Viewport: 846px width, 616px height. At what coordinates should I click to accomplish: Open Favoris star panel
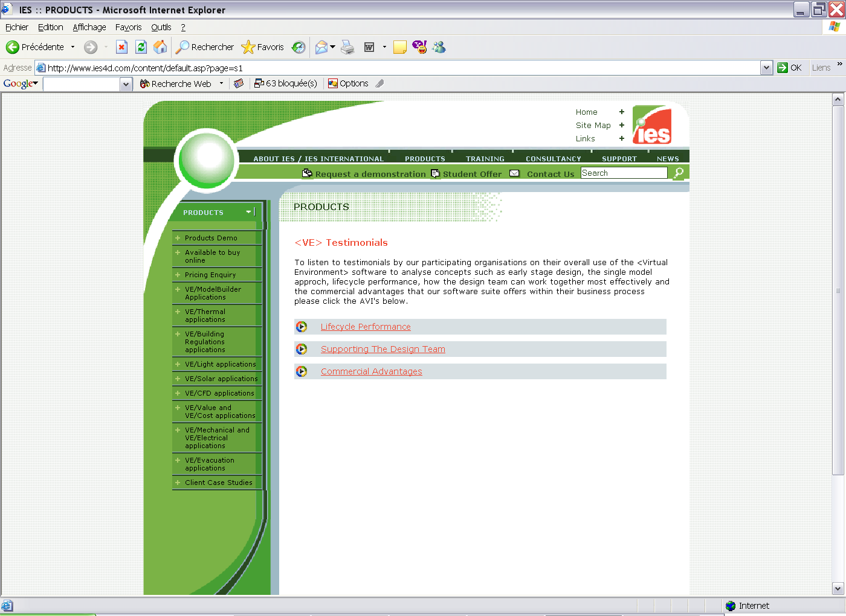[x=262, y=47]
